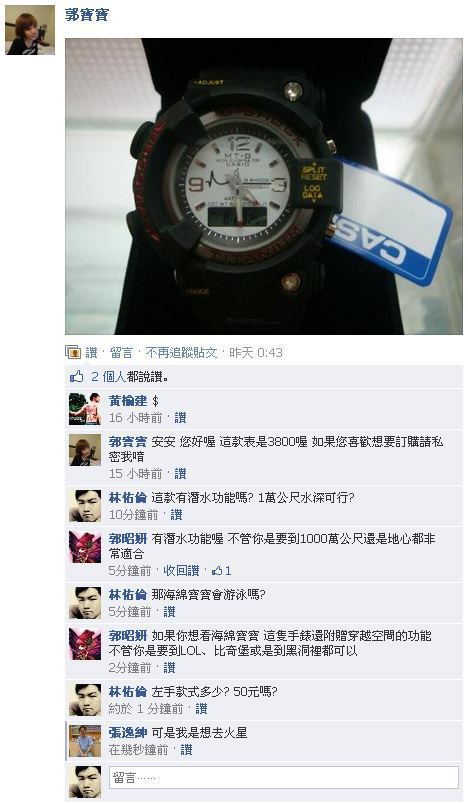468x804 pixels.
Task: Click 郭昭妍's avatar on the 海綿寶寶 reply
Action: [85, 644]
